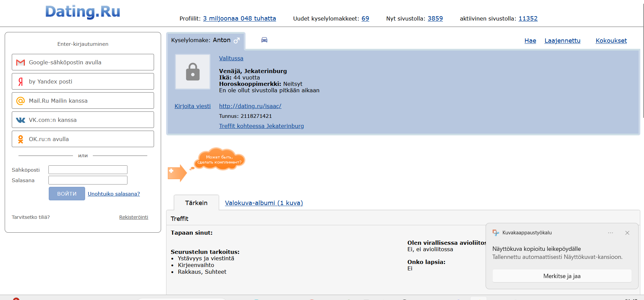The height and width of the screenshot is (300, 644).
Task: Open the active on site count 11352
Action: click(x=528, y=19)
